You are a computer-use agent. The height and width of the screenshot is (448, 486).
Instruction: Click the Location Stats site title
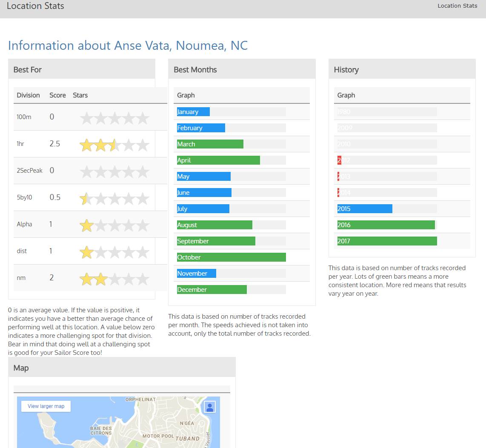[x=35, y=6]
